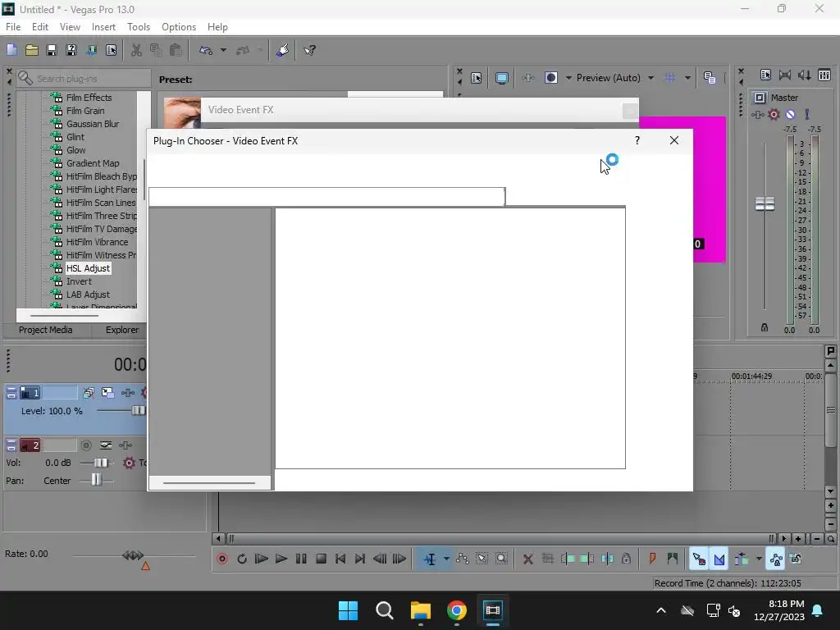Click the Undo arrow icon
840x630 pixels.
[206, 50]
